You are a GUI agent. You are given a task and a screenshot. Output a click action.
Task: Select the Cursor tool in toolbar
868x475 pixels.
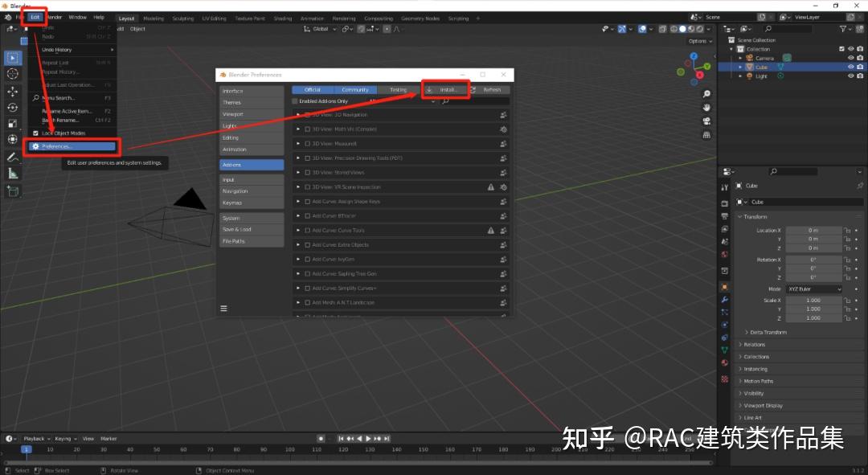[x=13, y=74]
